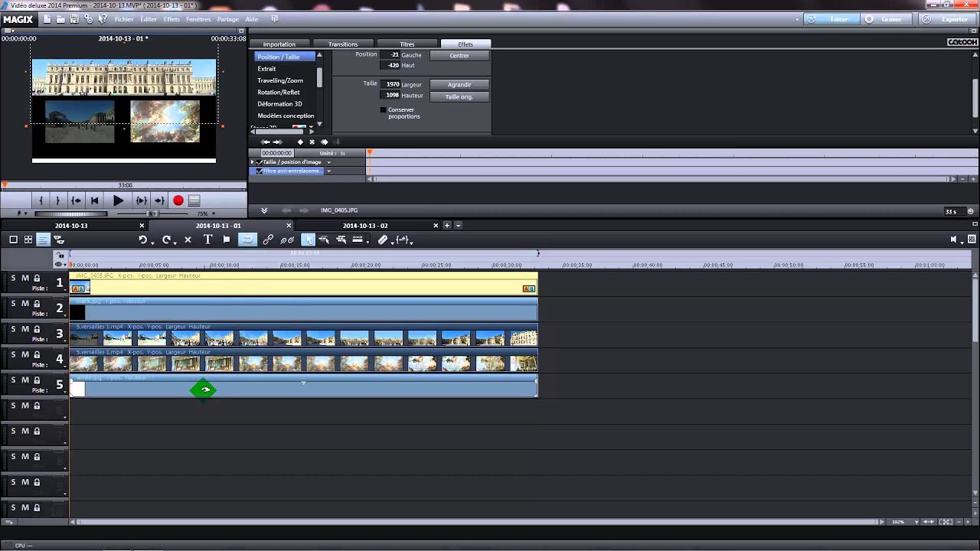The image size is (980, 551).
Task: Delete selected object with X icon
Action: [x=188, y=240]
